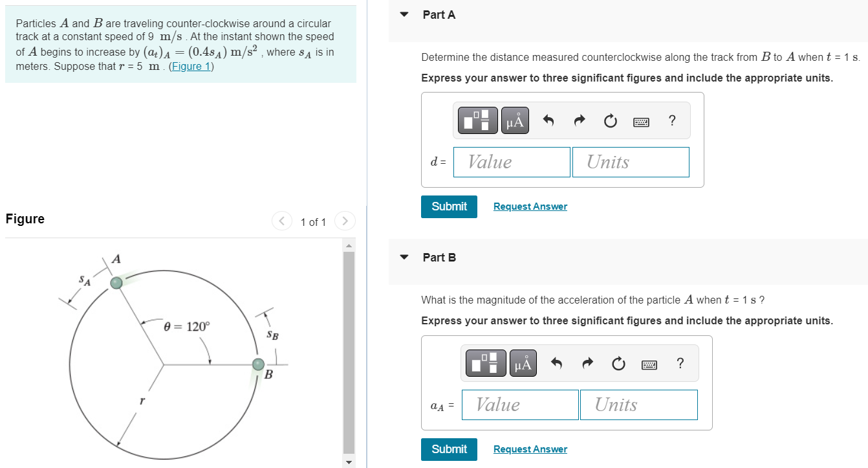868x468 pixels.
Task: Click the reset icon in Part A answer box
Action: [610, 120]
